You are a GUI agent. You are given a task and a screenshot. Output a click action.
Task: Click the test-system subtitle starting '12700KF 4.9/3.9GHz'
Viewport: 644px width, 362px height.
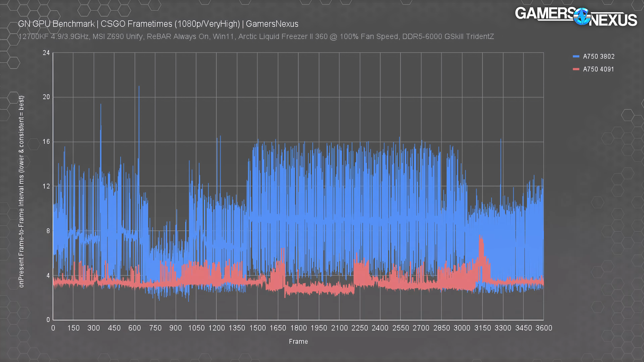coord(256,36)
